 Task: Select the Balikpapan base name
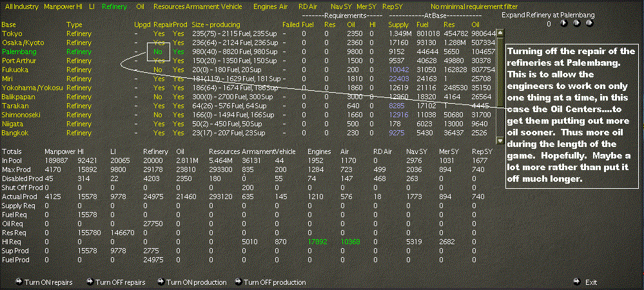18,97
